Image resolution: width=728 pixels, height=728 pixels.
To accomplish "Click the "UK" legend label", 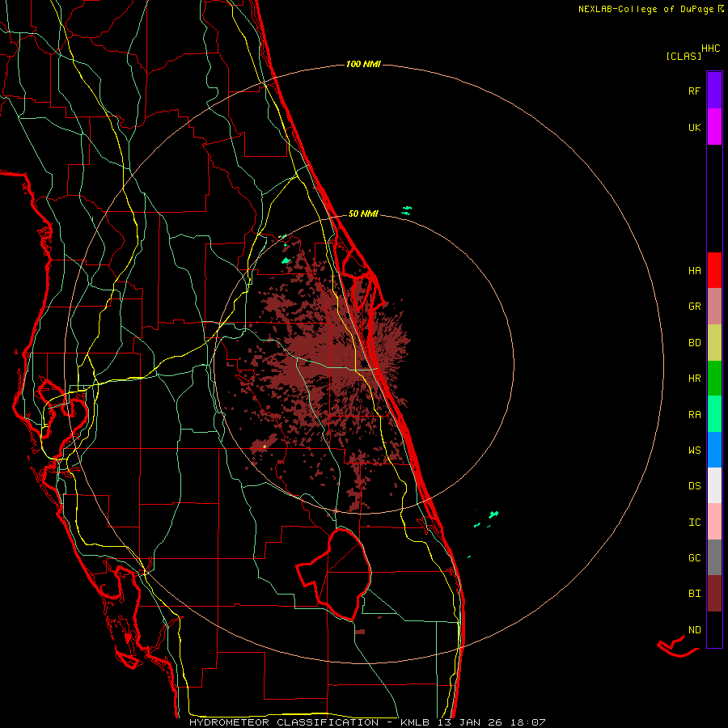I will [694, 128].
